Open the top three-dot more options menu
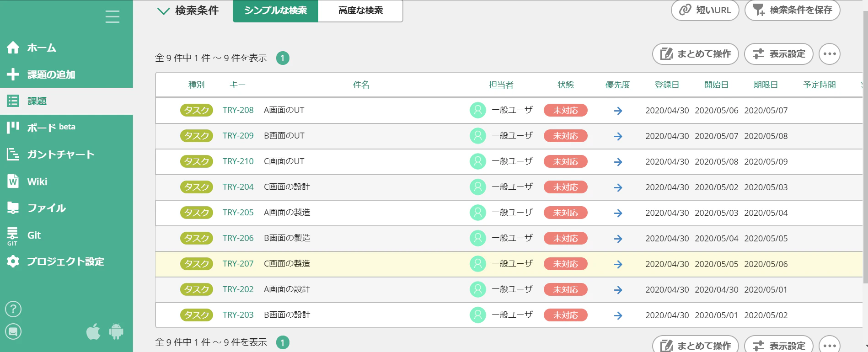Image resolution: width=868 pixels, height=352 pixels. (x=830, y=54)
